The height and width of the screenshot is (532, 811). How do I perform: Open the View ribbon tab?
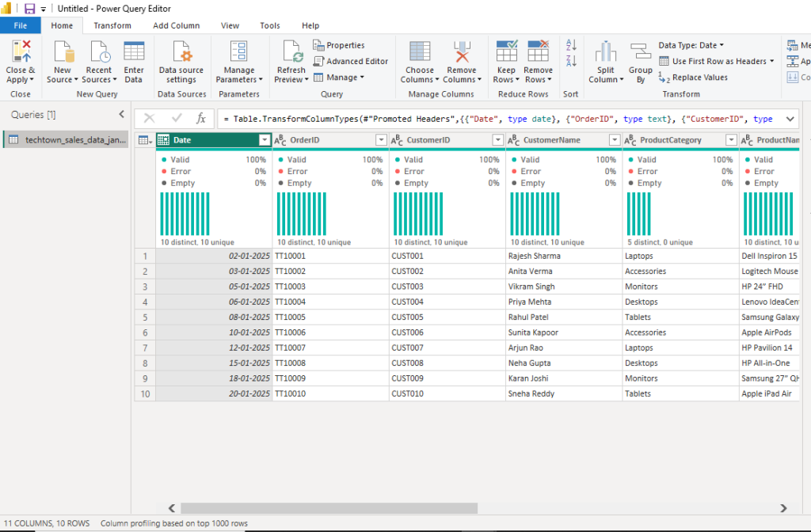(x=230, y=25)
